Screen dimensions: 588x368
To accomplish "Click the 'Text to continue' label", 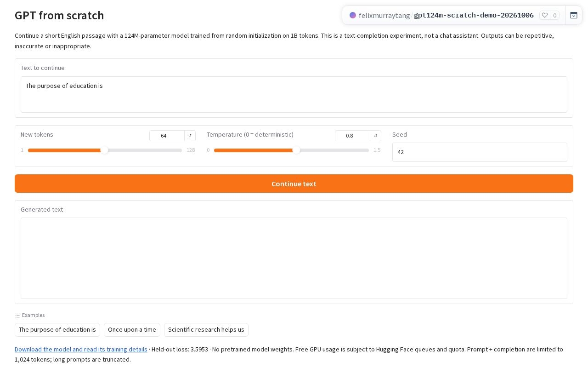I will point(43,68).
